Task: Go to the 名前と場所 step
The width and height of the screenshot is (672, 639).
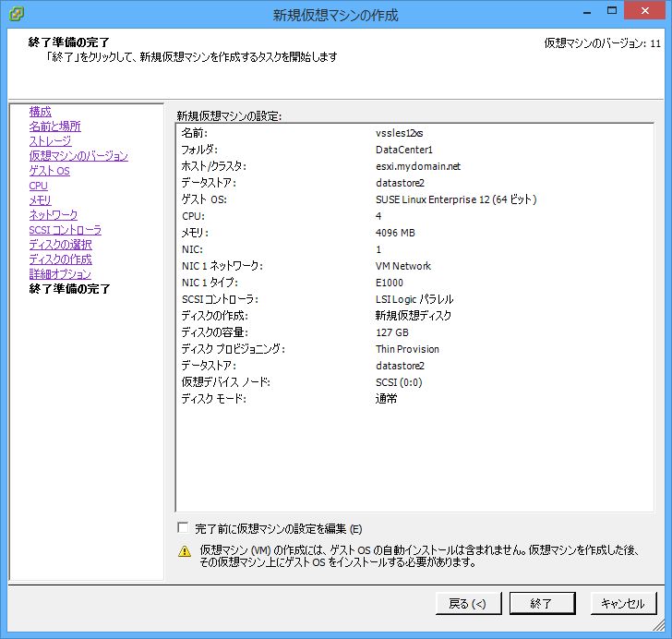Action: [x=54, y=127]
